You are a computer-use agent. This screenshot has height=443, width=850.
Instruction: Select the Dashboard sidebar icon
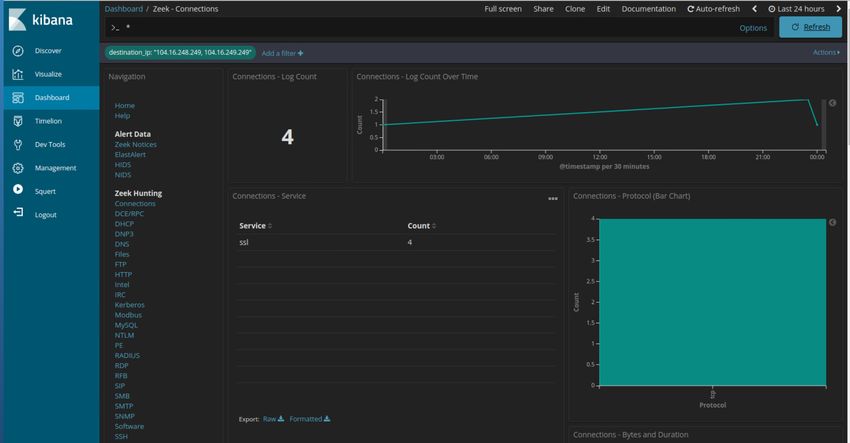pyautogui.click(x=18, y=98)
